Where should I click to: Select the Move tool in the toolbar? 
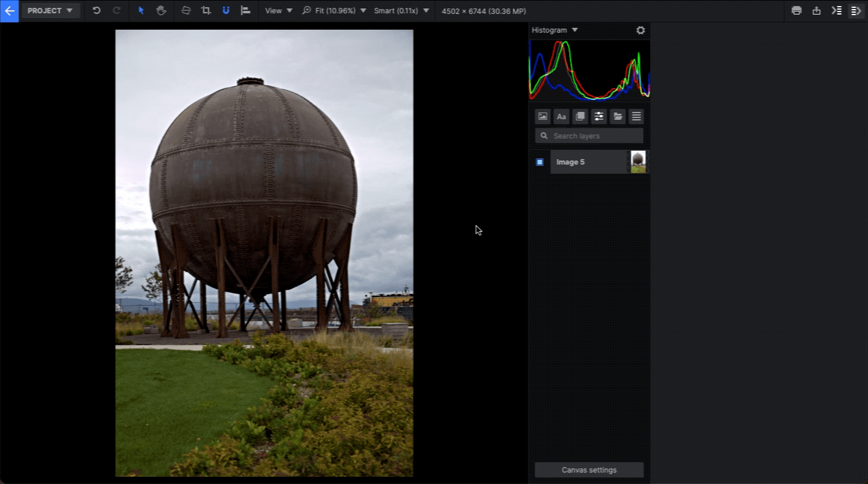(141, 10)
